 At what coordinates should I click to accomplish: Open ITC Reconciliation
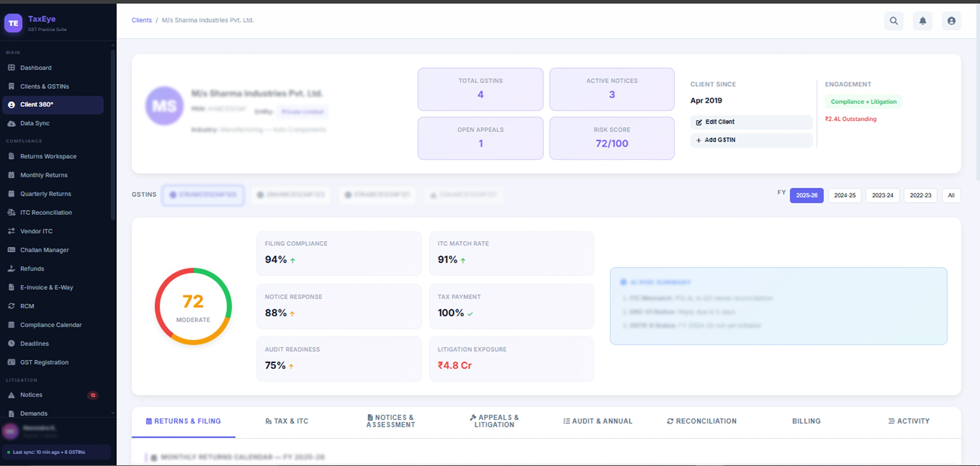tap(46, 212)
